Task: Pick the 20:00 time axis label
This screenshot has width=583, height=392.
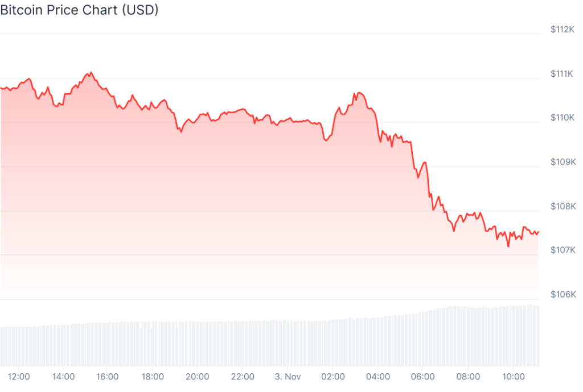Action: pos(198,376)
